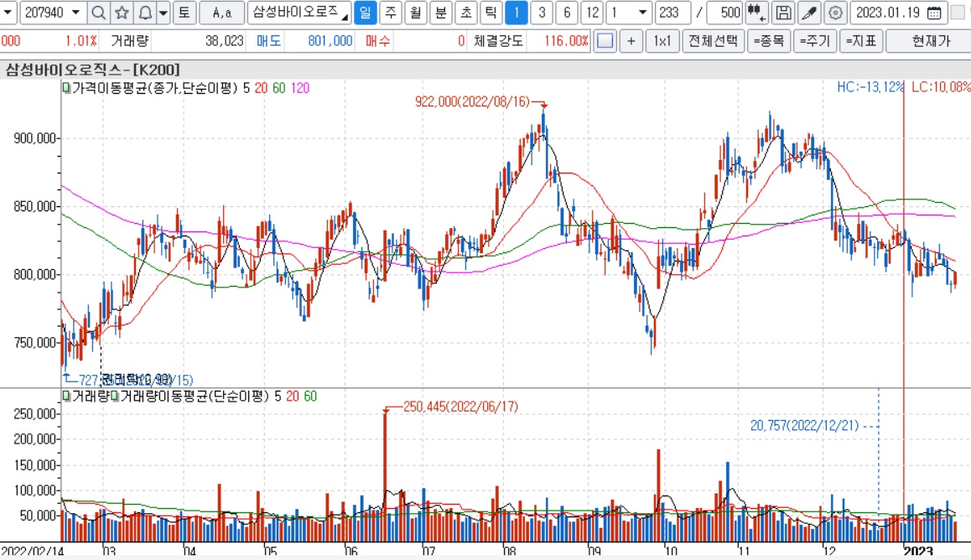Viewport: 971px width, 560px height.
Task: Click the 매도 801,000 ask price value
Action: 330,41
